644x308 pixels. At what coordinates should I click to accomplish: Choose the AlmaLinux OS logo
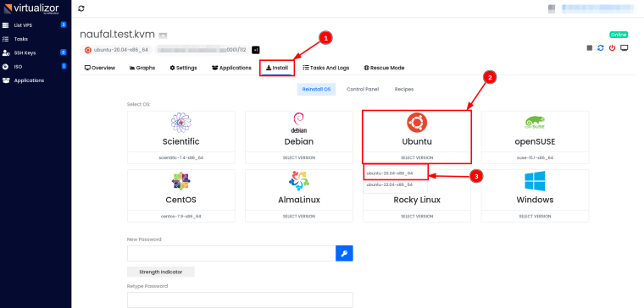[x=298, y=181]
